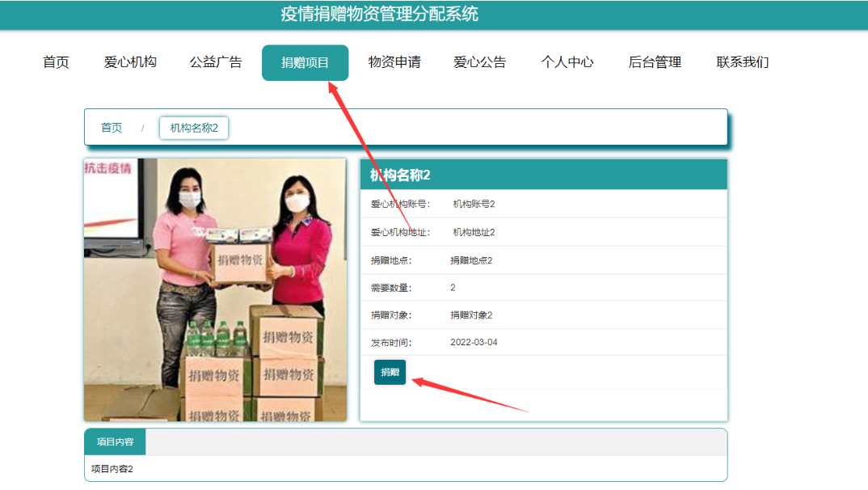Screen dimensions: 868x490
Task: Select the 捐赠对象2 value text
Action: tap(471, 315)
